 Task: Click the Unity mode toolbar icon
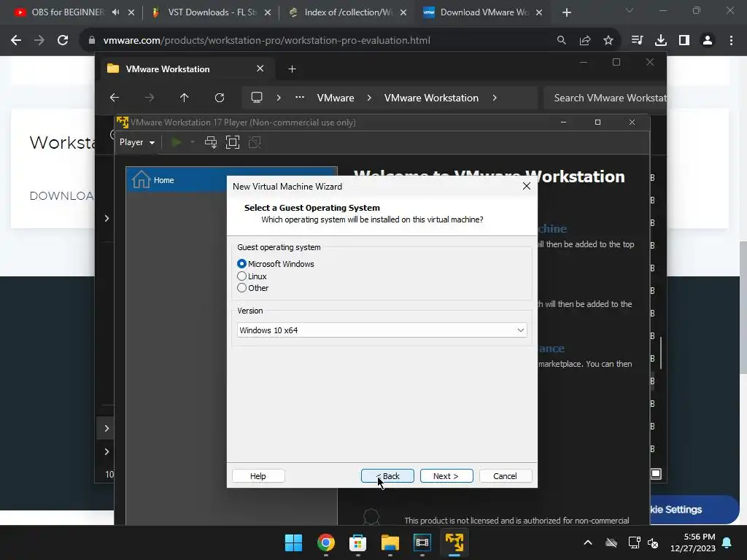(x=255, y=142)
